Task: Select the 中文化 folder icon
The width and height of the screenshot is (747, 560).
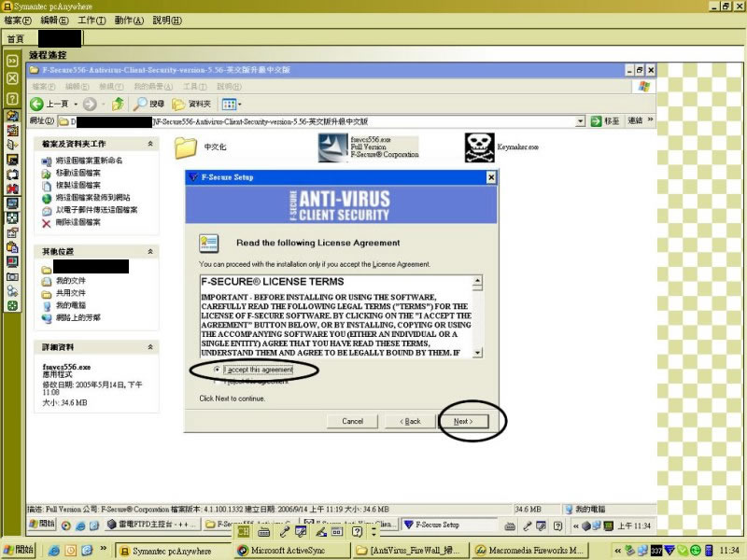Action: [x=186, y=147]
